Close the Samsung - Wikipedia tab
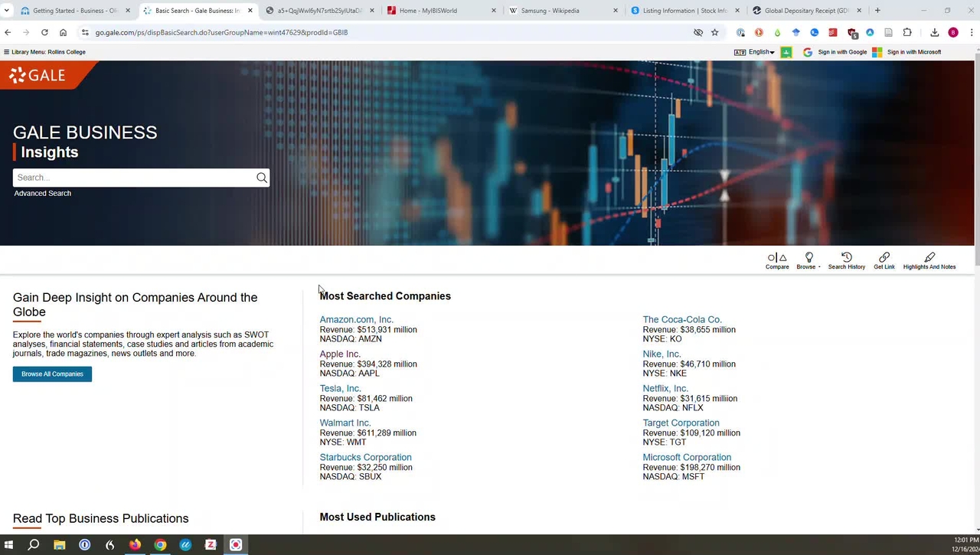The width and height of the screenshot is (980, 555). click(615, 11)
